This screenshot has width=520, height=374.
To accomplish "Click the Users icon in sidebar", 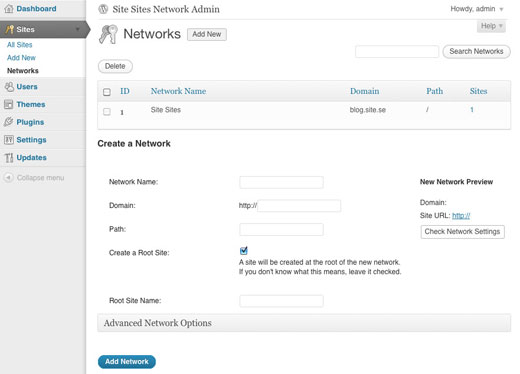I will [x=9, y=87].
